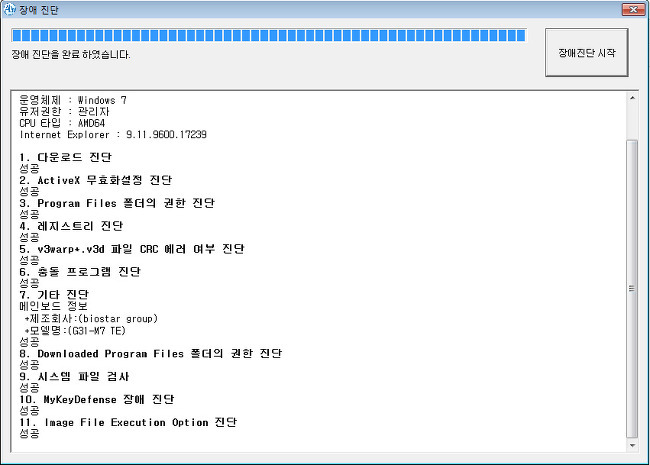Click the scrollbar down arrow
The image size is (650, 465).
632,446
